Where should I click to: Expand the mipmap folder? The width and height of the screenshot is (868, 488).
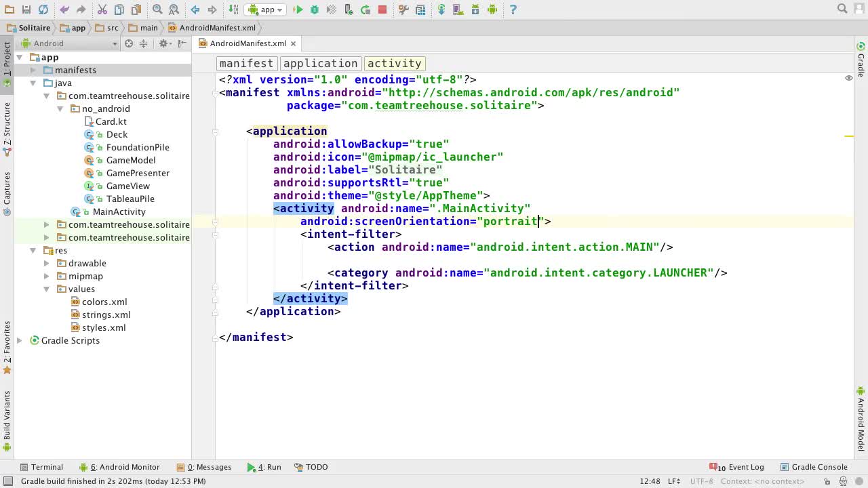(x=47, y=277)
